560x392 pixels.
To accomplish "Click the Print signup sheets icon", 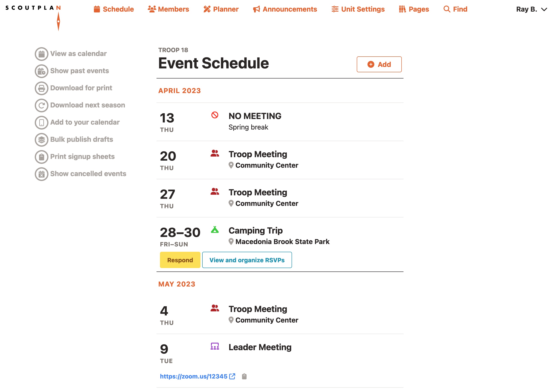I will pos(41,156).
